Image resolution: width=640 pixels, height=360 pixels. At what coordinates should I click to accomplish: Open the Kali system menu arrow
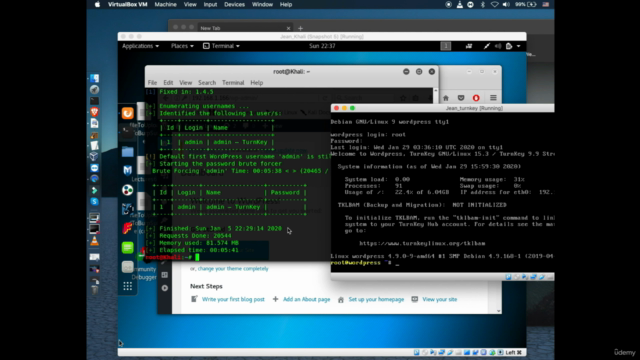click(518, 46)
